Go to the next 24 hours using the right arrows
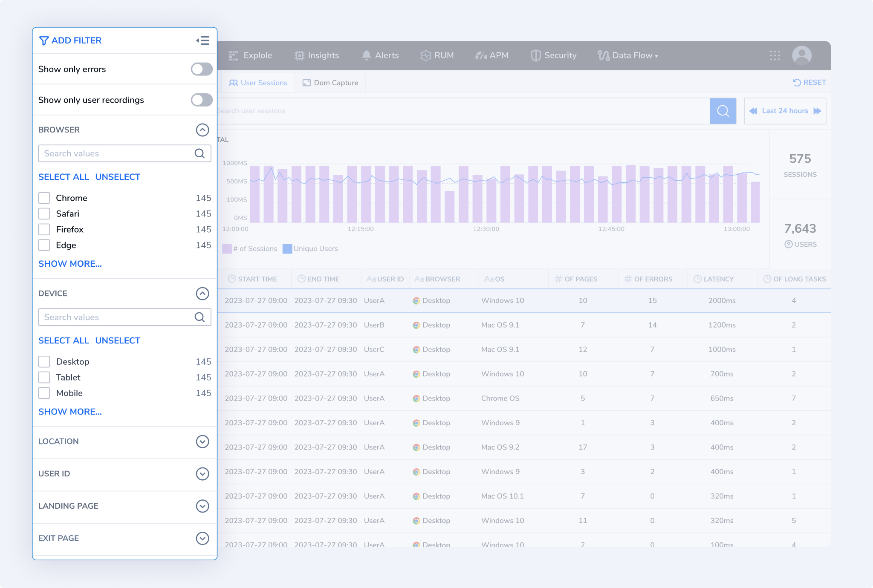This screenshot has height=588, width=873. [x=817, y=111]
